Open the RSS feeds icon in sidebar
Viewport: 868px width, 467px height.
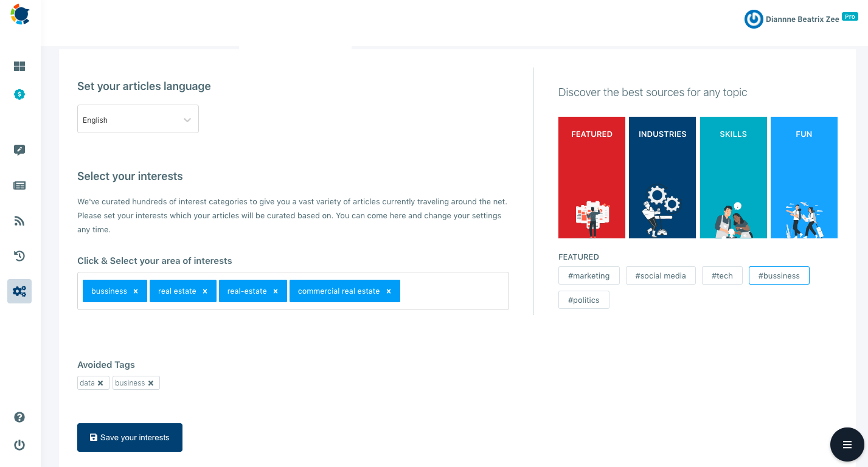[x=19, y=221]
